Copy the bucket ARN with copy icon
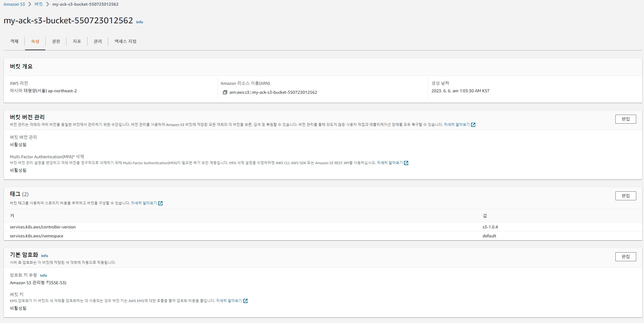The image size is (644, 323). click(x=225, y=92)
